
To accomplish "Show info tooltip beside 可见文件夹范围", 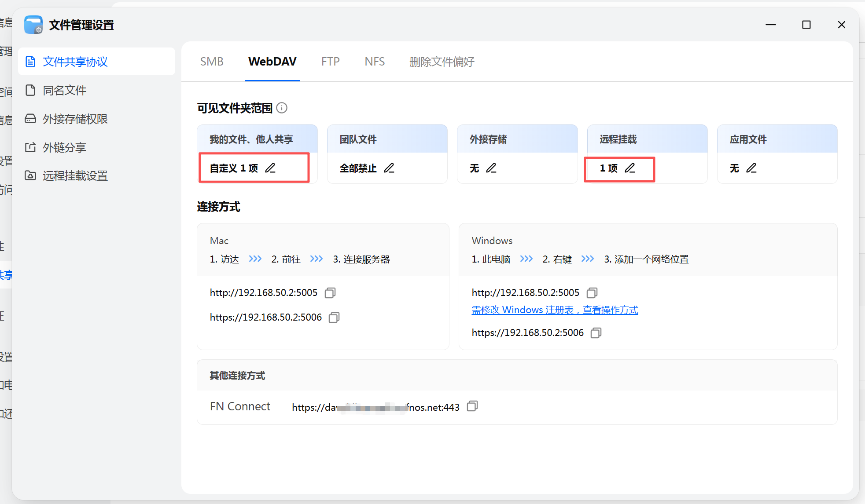I will coord(282,108).
